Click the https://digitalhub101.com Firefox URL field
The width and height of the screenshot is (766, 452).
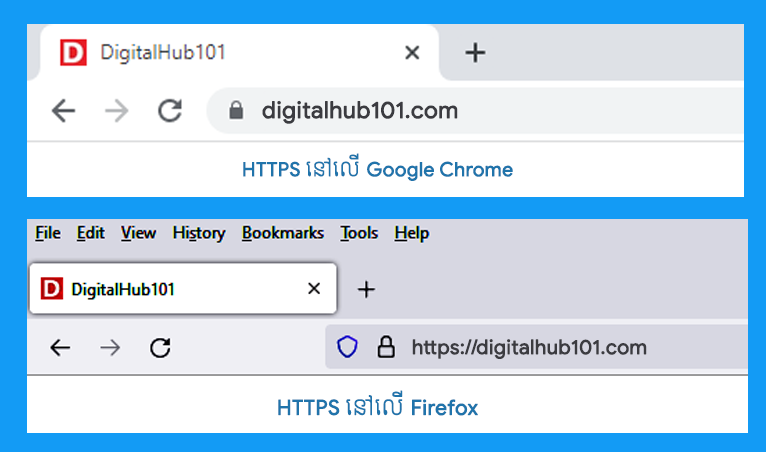pyautogui.click(x=536, y=347)
